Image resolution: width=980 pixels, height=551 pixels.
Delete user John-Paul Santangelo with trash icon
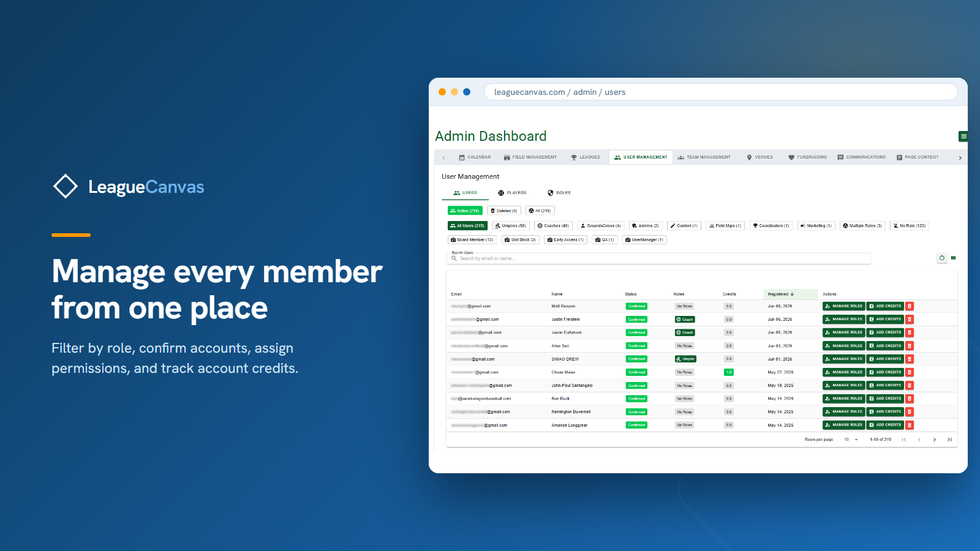click(x=910, y=386)
